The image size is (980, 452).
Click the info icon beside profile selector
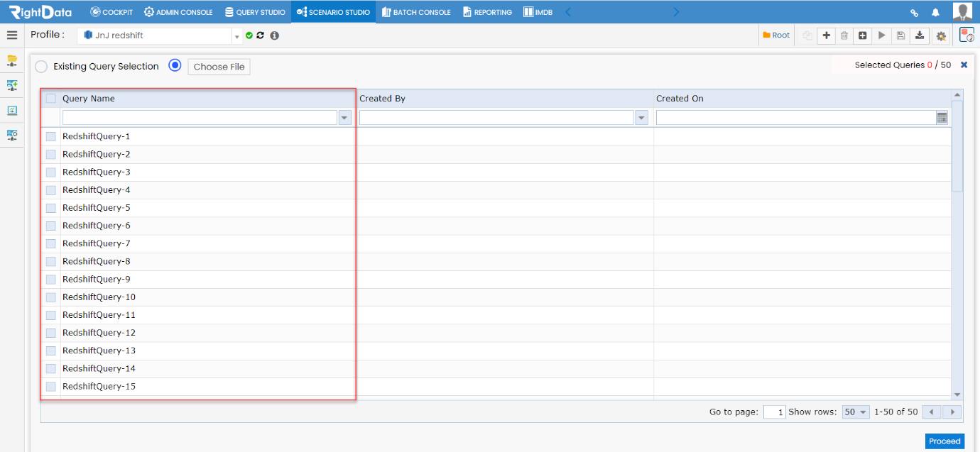point(274,35)
